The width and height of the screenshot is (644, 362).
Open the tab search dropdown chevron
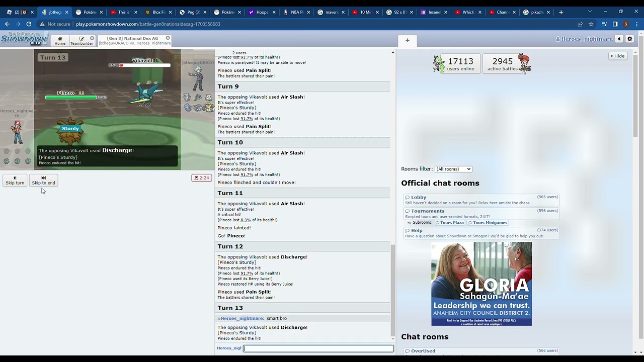point(590,12)
